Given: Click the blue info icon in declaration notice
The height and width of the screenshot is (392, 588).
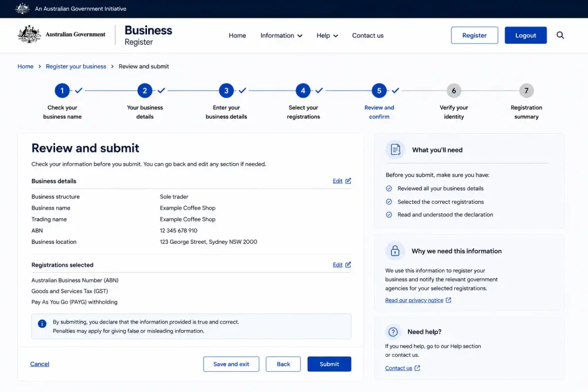Looking at the screenshot, I should (x=42, y=324).
